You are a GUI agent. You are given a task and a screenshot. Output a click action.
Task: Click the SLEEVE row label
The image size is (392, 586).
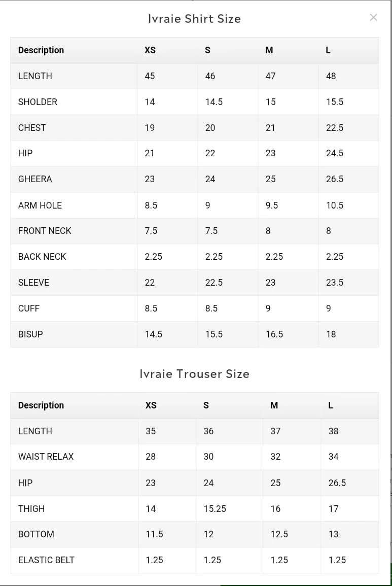click(33, 283)
